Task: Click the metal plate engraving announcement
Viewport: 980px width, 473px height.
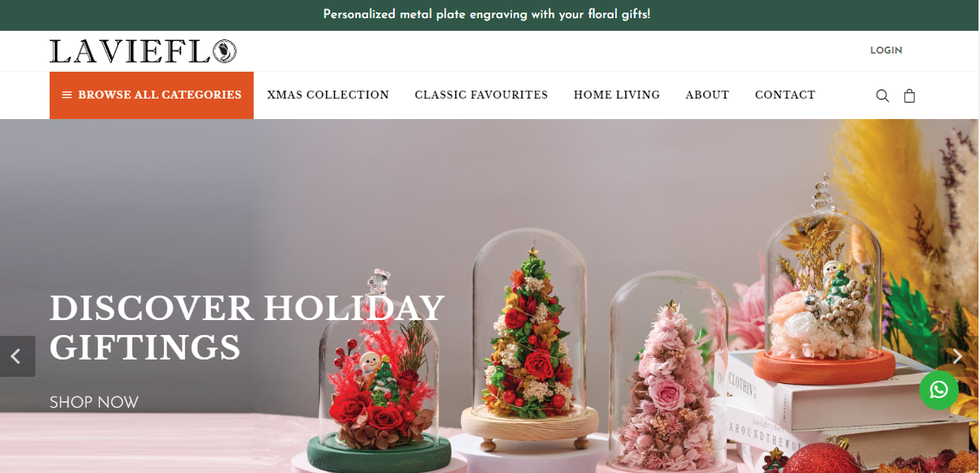Action: click(x=487, y=15)
